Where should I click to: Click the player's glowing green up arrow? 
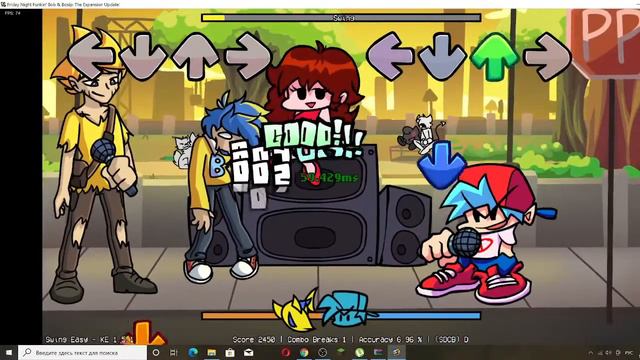[x=494, y=56]
